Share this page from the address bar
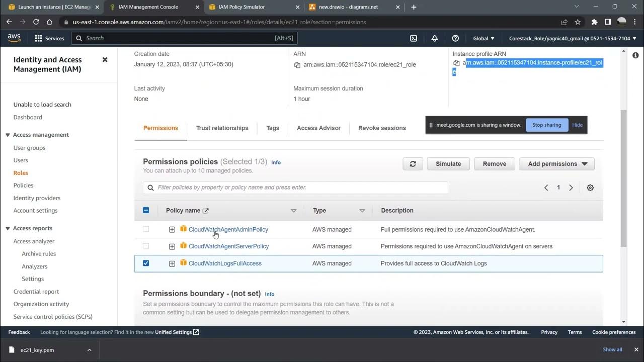644x362 pixels. [x=564, y=22]
